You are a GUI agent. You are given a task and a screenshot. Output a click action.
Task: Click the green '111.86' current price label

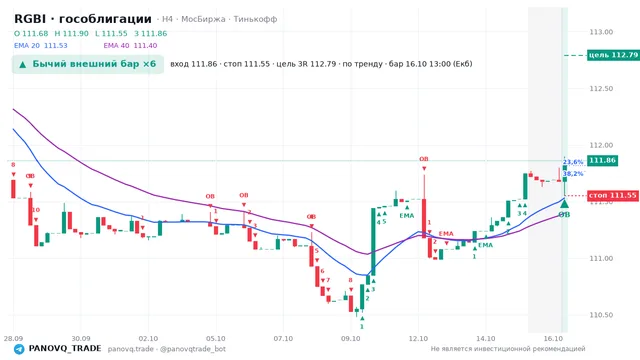602,160
